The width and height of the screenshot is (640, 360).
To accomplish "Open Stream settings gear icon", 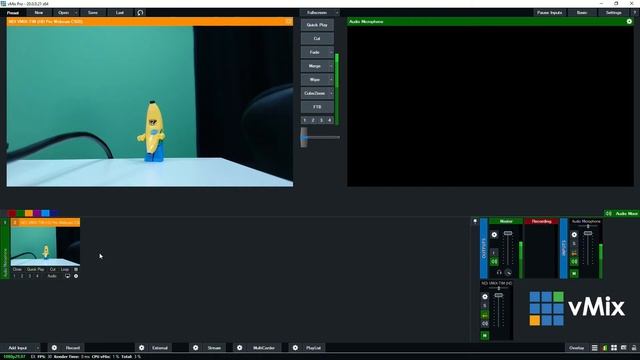I will (196, 348).
